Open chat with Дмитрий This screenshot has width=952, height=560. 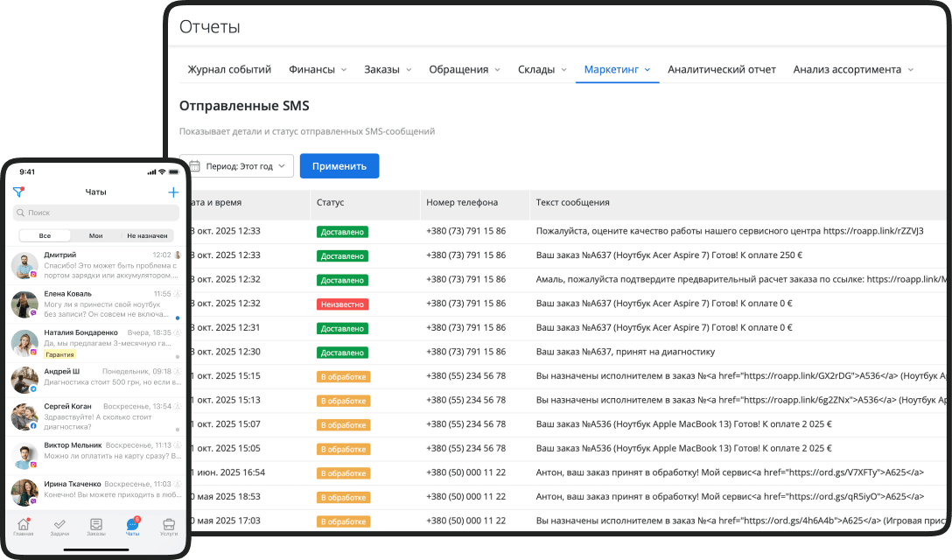tap(96, 265)
